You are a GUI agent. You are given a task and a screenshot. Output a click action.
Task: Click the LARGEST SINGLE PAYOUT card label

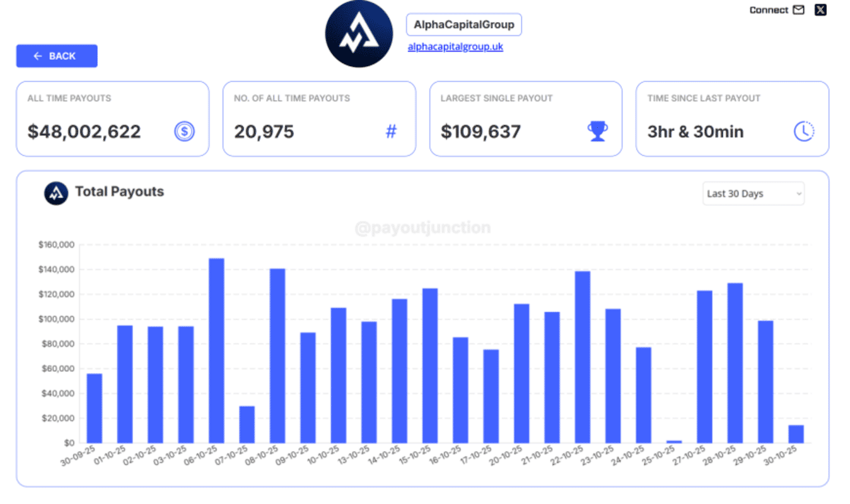tap(497, 98)
